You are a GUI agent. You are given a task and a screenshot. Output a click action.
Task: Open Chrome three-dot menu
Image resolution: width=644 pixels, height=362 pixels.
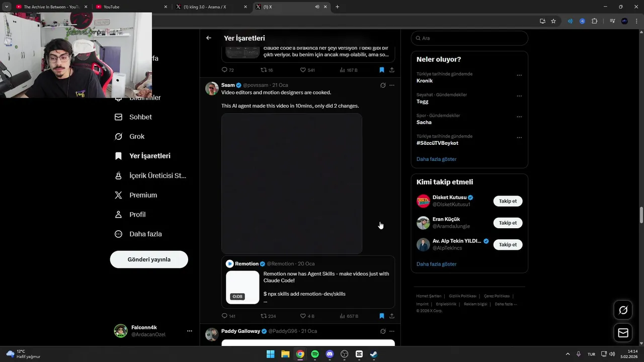[636, 21]
